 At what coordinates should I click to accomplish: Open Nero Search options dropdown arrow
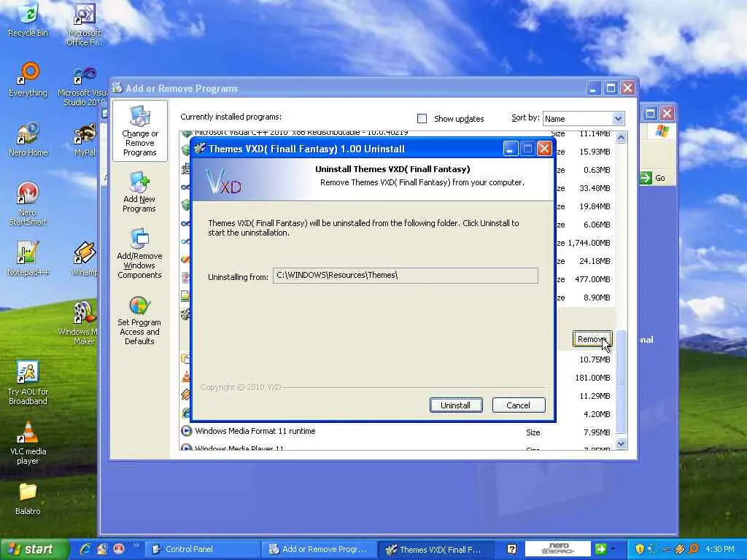[613, 549]
